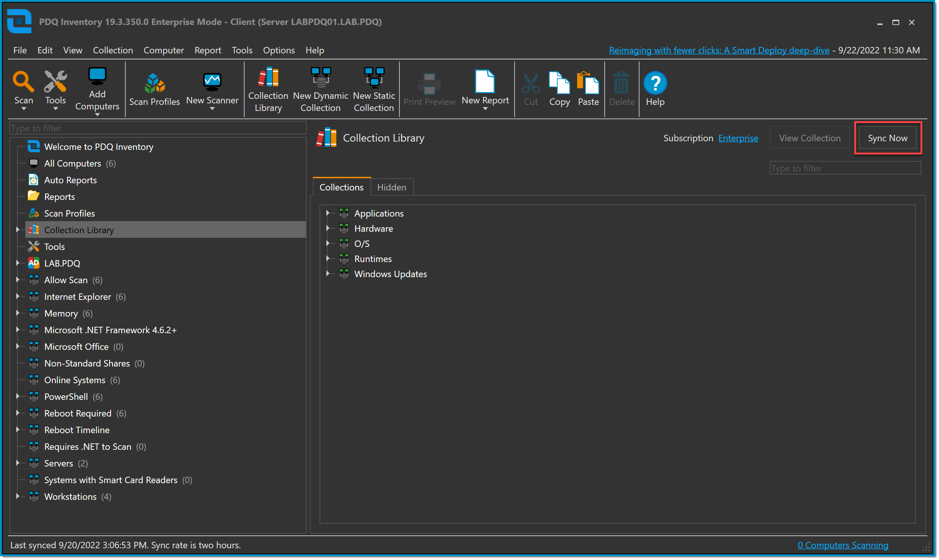The width and height of the screenshot is (939, 560).
Task: Open the Options menu
Action: click(x=279, y=50)
